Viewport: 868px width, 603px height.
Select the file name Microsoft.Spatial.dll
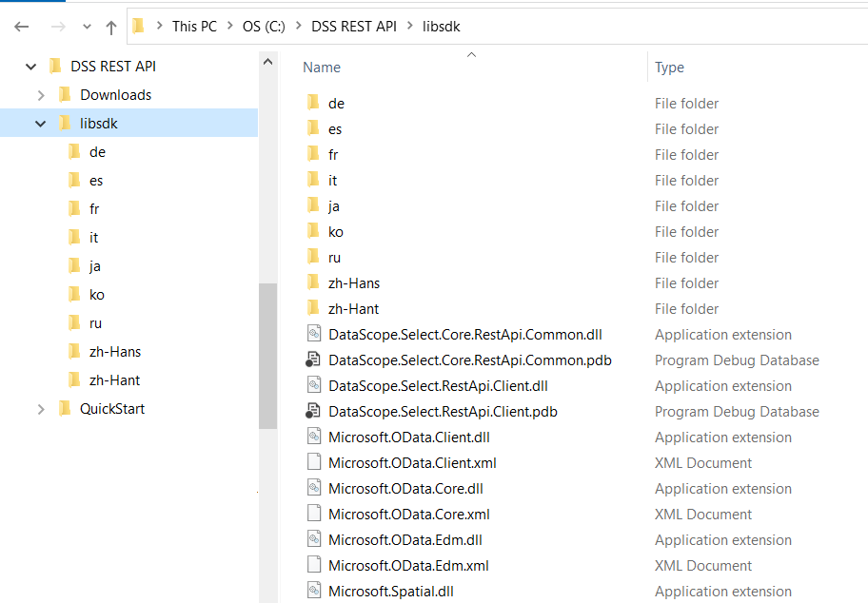point(391,592)
